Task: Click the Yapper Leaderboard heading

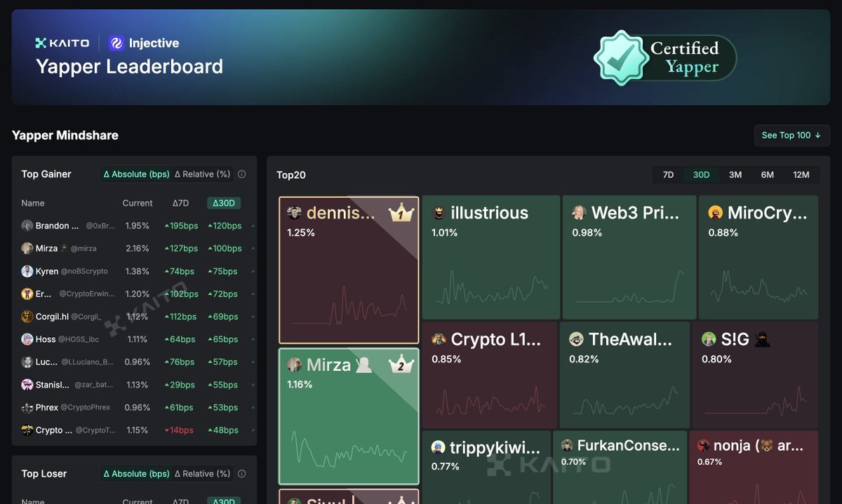Action: click(x=129, y=67)
